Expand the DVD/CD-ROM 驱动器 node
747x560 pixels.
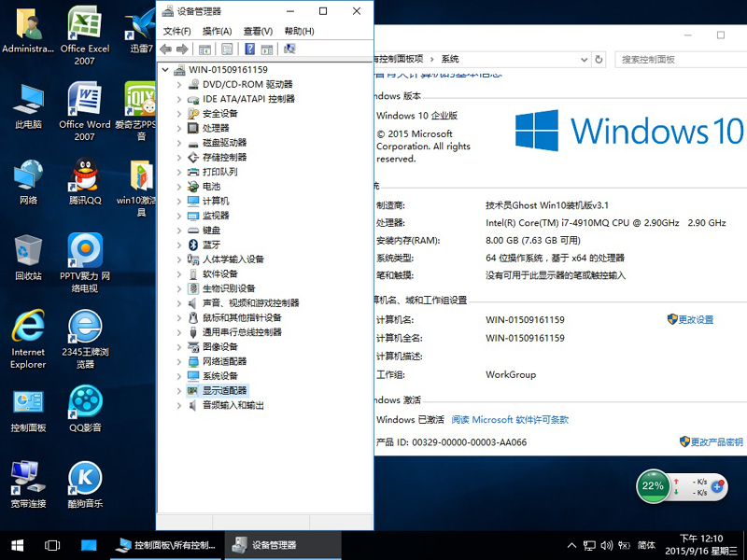coord(179,84)
